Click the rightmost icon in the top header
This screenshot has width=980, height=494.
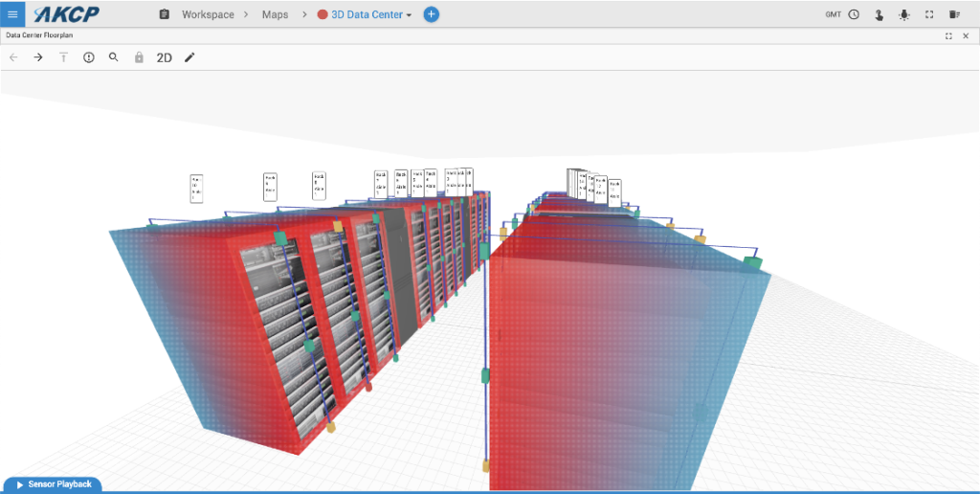click(954, 14)
